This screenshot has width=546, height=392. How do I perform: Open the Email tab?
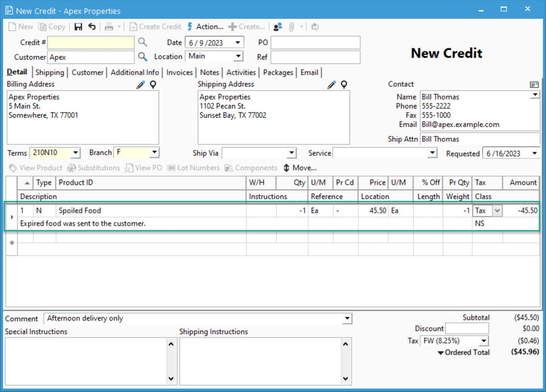(309, 72)
